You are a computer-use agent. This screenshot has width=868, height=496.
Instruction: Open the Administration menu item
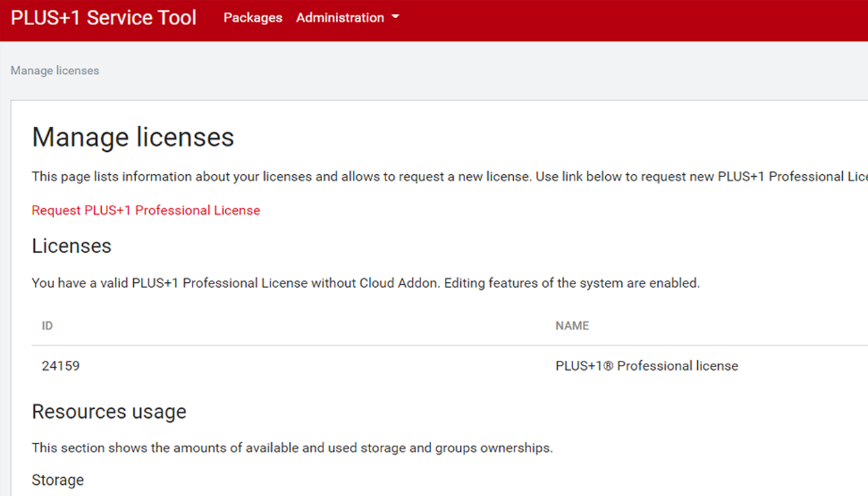(x=341, y=17)
